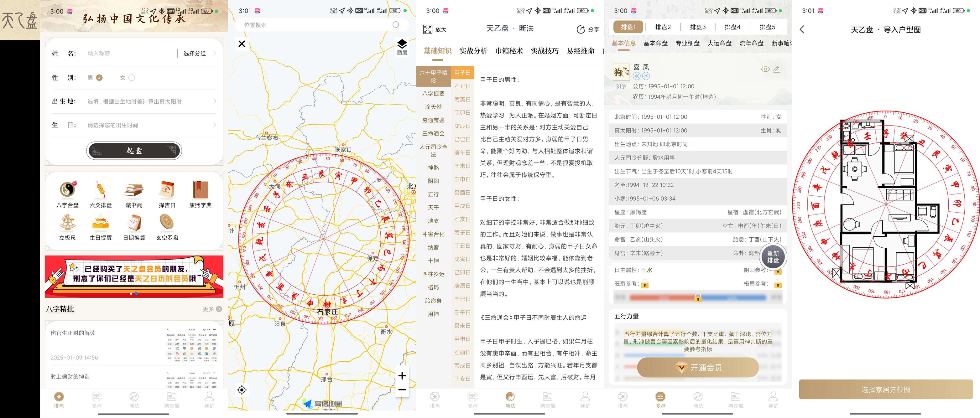The width and height of the screenshot is (980, 418).
Task: Open 多盘 tab in first screen's bottom bar
Action: point(96,400)
